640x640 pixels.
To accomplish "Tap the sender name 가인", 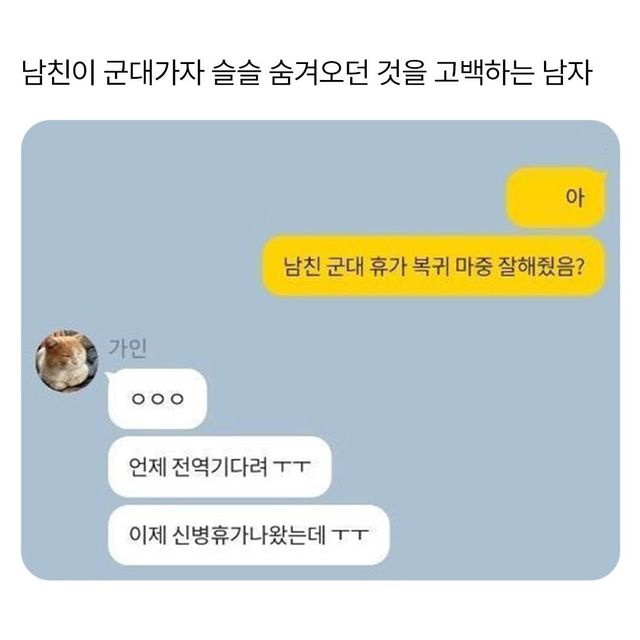I will (127, 348).
